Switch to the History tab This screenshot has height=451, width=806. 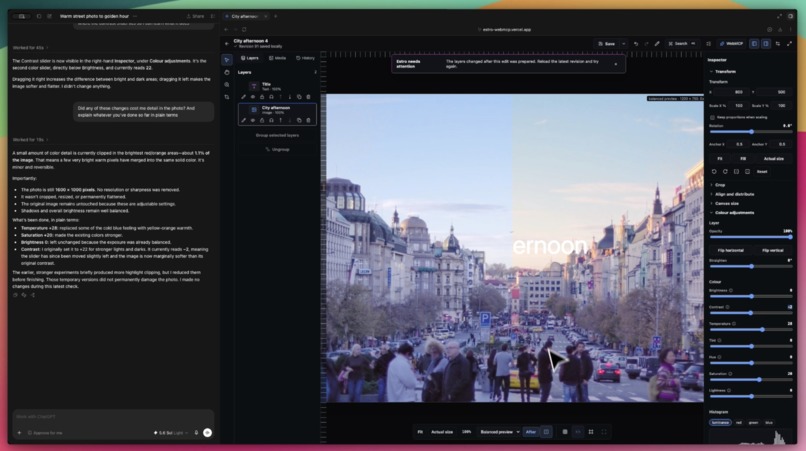[x=305, y=58]
